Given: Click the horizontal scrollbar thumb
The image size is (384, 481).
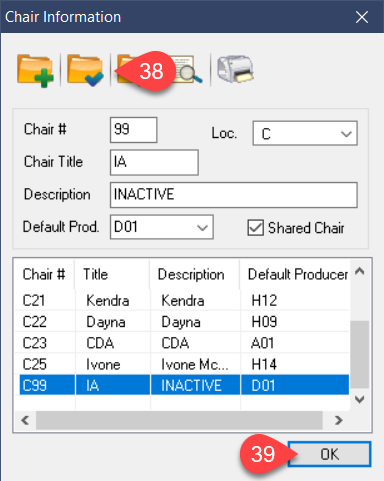Looking at the screenshot, I should (x=179, y=420).
